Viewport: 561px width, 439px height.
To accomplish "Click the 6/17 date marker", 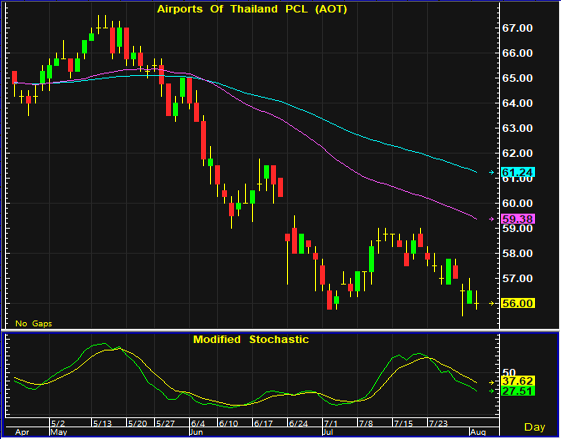I will click(x=263, y=424).
